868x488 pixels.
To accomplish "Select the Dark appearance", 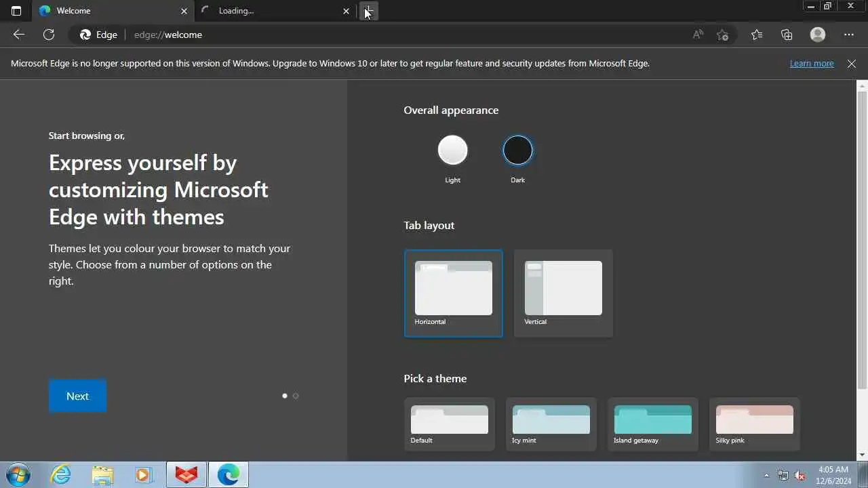I will [x=517, y=150].
